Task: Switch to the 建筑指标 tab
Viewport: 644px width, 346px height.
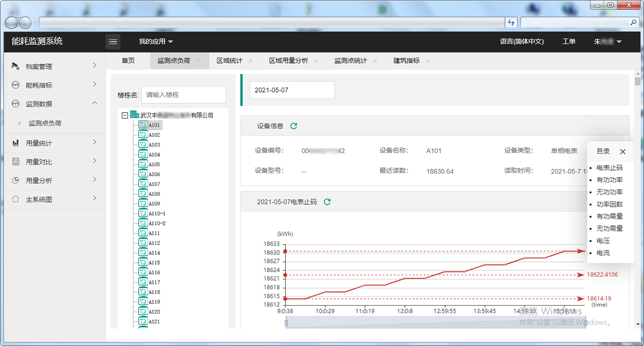Action: 406,61
